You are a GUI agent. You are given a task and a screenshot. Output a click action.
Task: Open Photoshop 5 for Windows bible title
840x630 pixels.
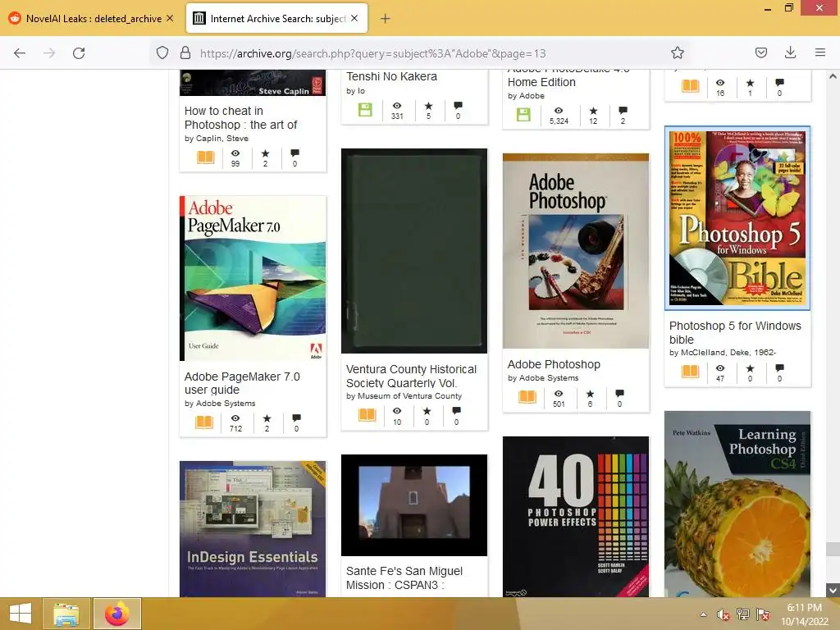735,333
